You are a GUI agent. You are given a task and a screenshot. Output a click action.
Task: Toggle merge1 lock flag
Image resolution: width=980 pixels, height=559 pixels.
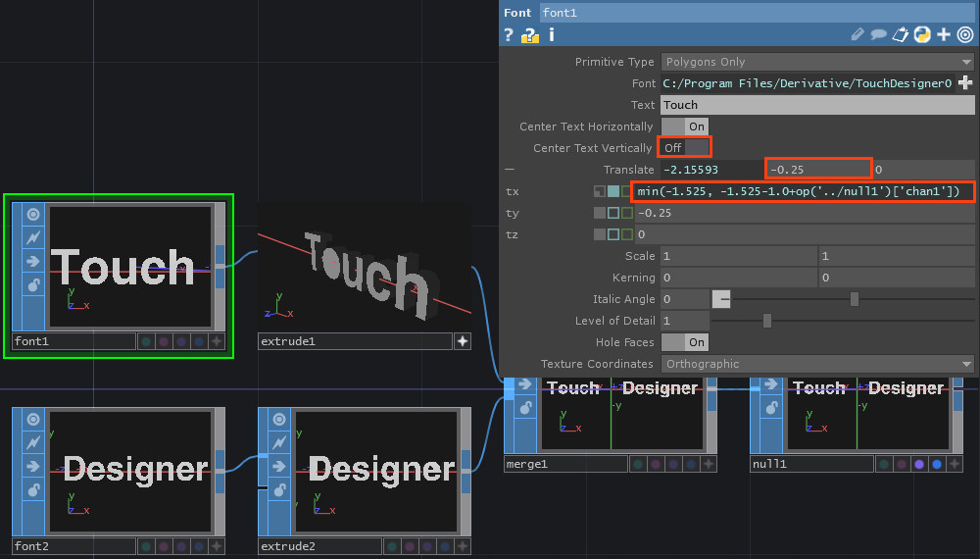click(525, 408)
